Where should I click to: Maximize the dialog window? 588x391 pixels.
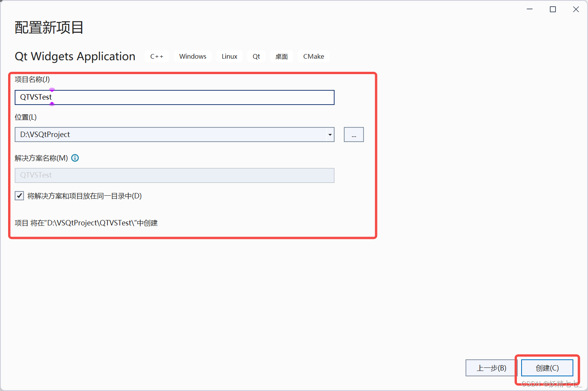pos(553,9)
